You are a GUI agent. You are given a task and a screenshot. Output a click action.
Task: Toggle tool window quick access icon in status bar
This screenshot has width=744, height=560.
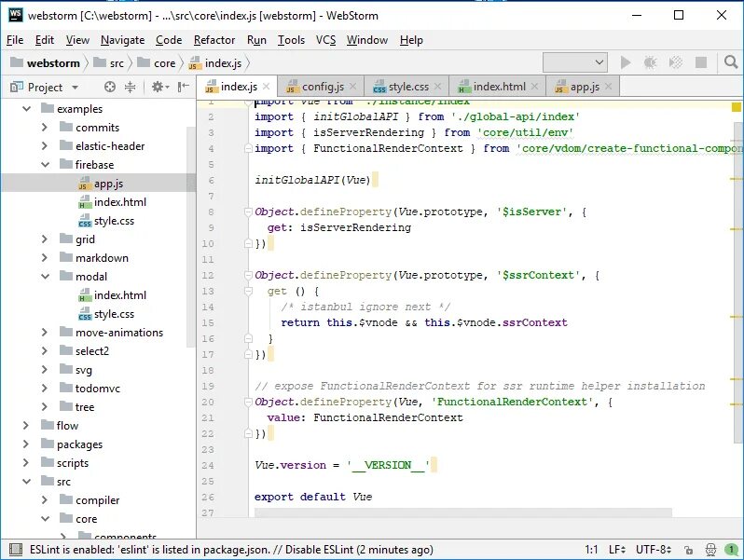(16, 550)
